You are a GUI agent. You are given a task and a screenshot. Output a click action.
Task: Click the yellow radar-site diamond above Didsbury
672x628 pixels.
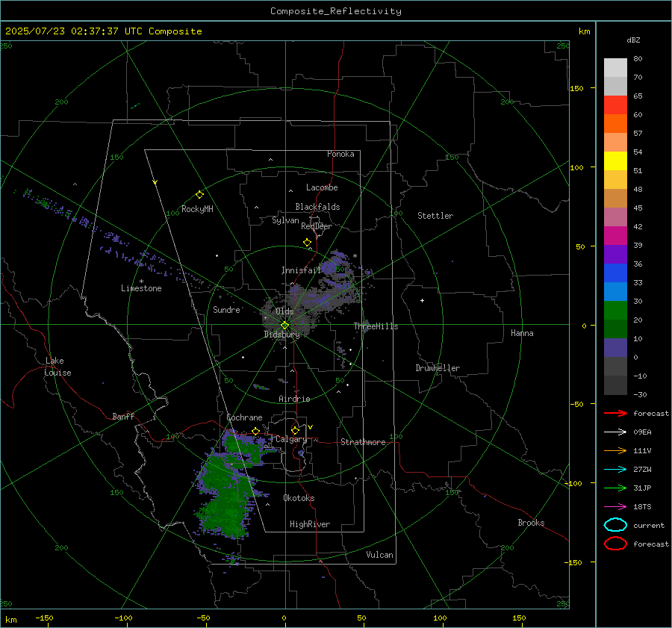(x=284, y=325)
